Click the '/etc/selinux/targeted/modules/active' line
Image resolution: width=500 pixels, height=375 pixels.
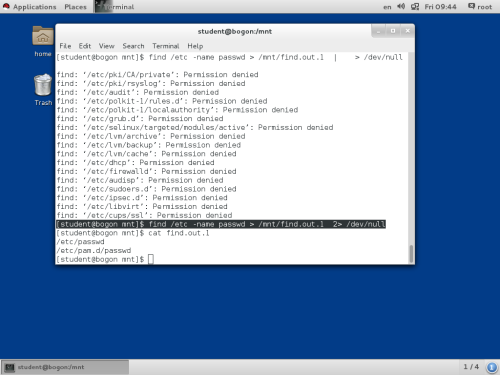coord(195,127)
